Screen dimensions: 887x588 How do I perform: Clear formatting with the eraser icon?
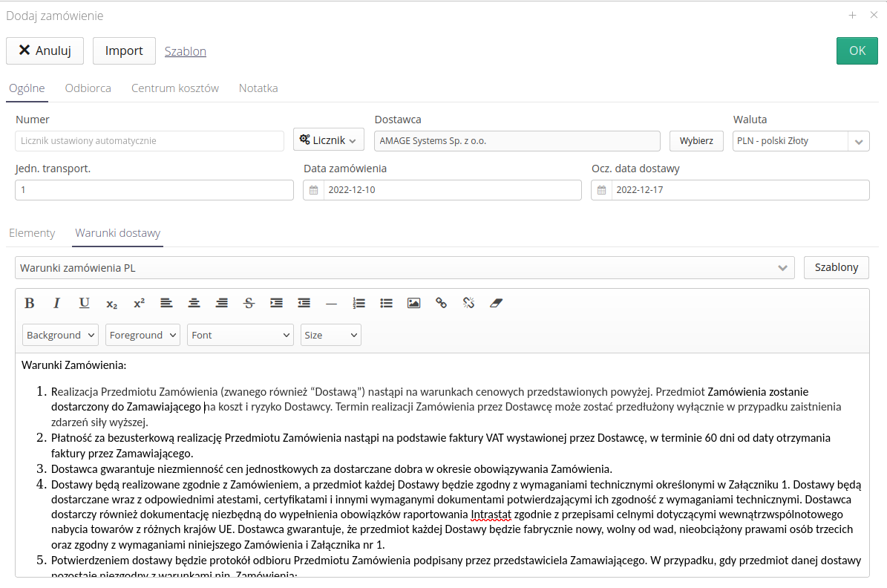coord(496,303)
